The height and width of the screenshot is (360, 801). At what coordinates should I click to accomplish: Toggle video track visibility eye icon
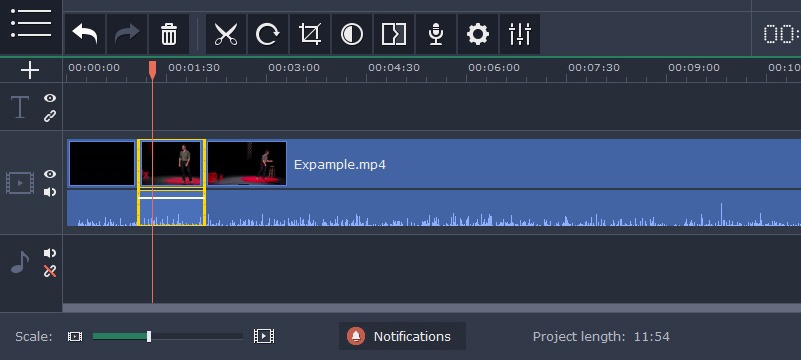point(50,174)
